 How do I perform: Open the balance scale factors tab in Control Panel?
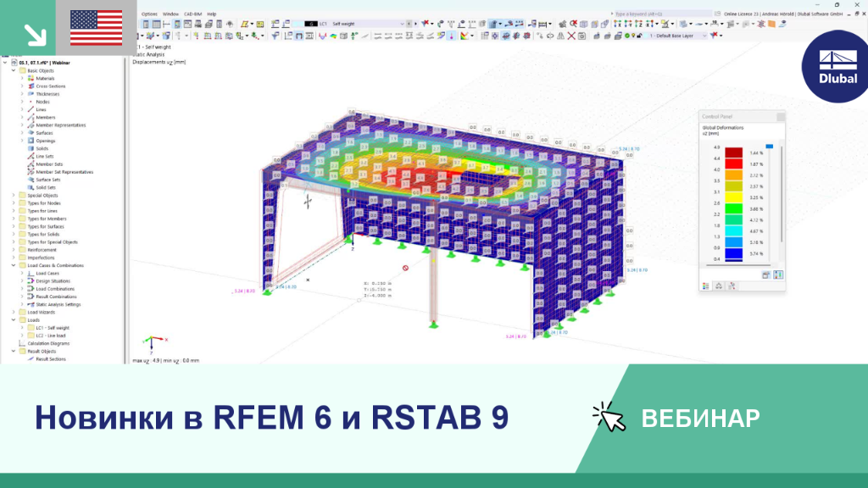pos(719,286)
